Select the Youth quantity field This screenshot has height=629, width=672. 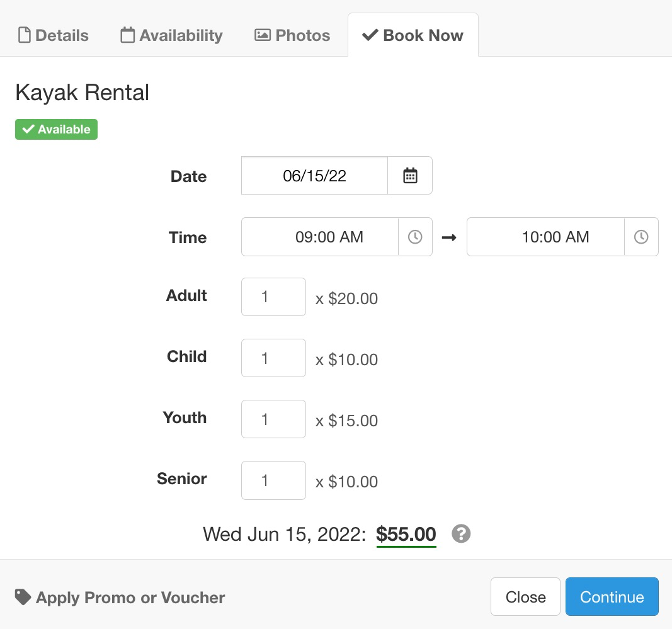coord(273,419)
